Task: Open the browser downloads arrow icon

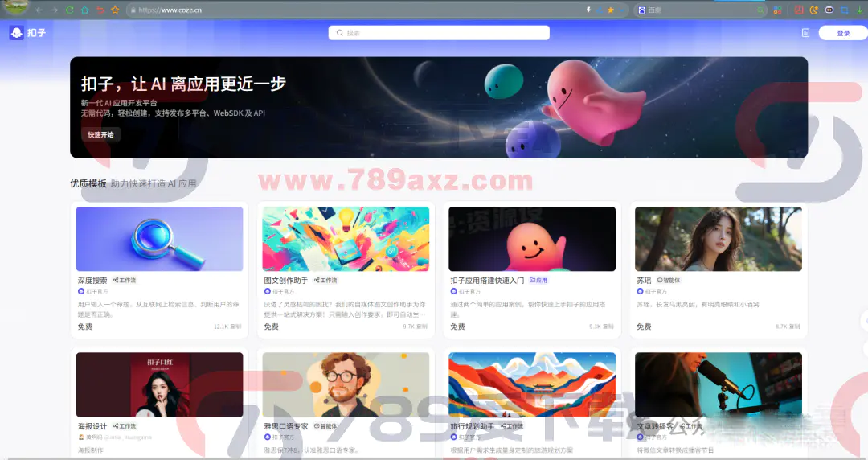Action: coord(860,10)
